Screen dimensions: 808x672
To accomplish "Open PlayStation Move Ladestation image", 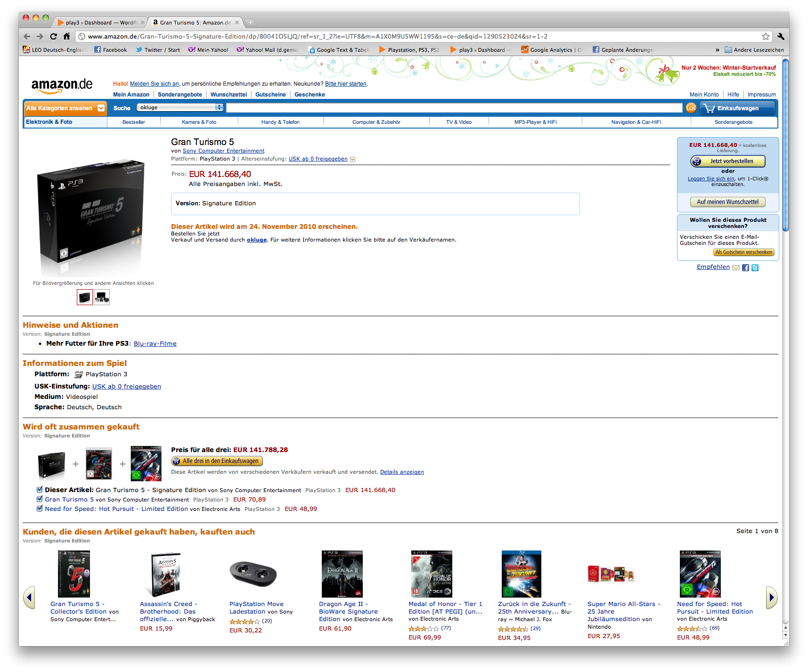I will [253, 574].
